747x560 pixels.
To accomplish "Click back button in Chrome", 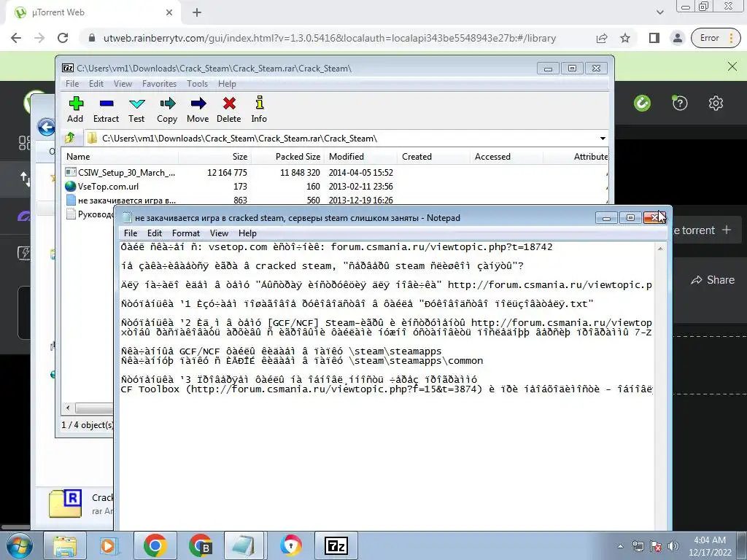I will coord(16,38).
